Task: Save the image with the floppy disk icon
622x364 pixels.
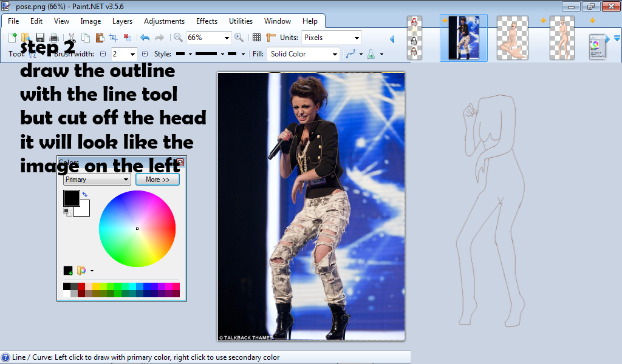Action: [x=39, y=38]
